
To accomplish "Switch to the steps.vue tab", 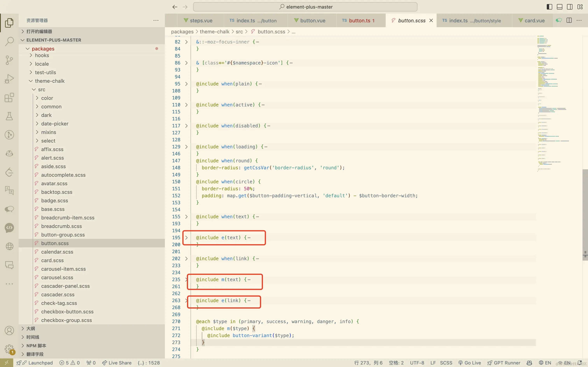I will [201, 21].
